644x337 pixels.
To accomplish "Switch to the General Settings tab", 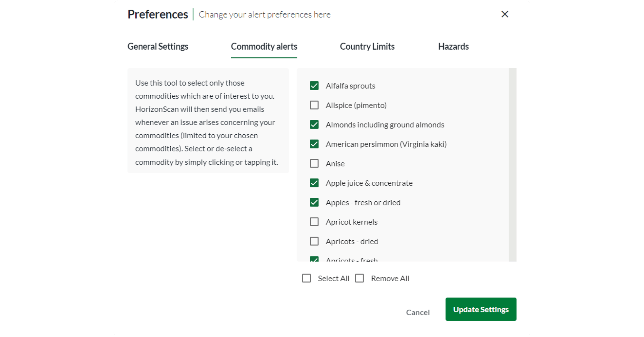I will click(158, 46).
